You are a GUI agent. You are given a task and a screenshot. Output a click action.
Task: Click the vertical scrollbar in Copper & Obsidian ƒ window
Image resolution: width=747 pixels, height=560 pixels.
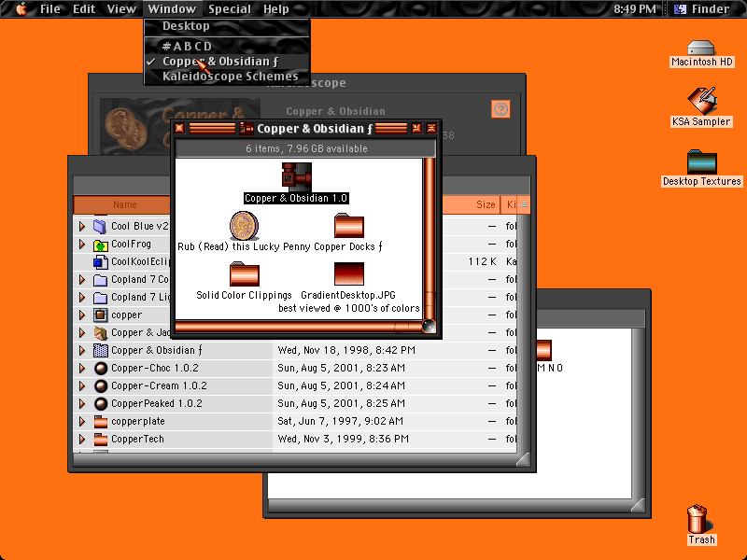click(429, 238)
